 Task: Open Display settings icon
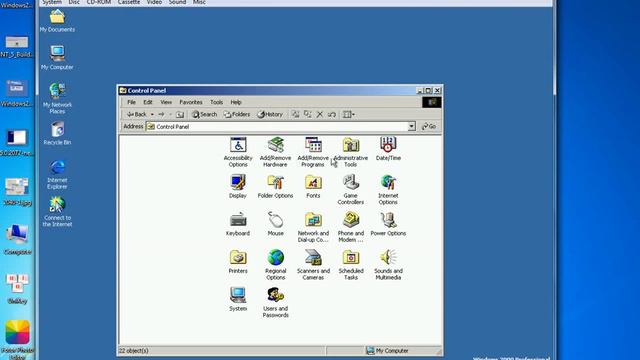pyautogui.click(x=238, y=186)
